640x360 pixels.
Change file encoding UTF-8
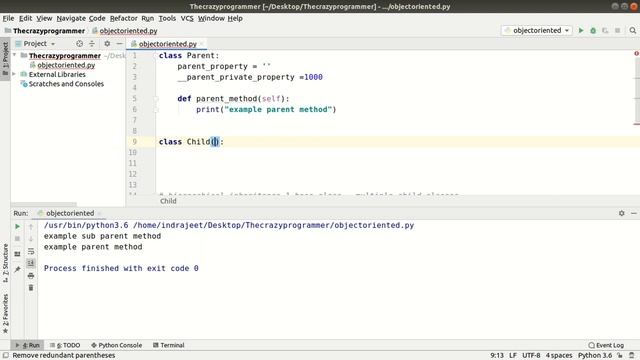click(x=531, y=356)
